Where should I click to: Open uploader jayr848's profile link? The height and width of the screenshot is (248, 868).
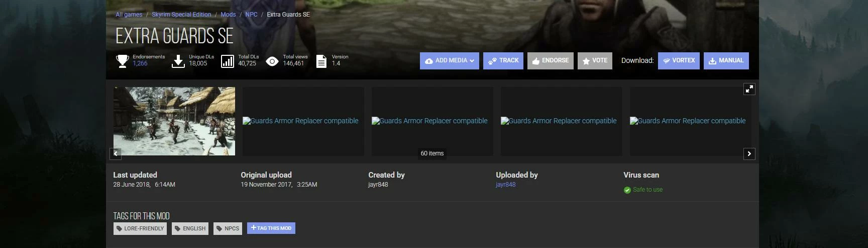[506, 185]
